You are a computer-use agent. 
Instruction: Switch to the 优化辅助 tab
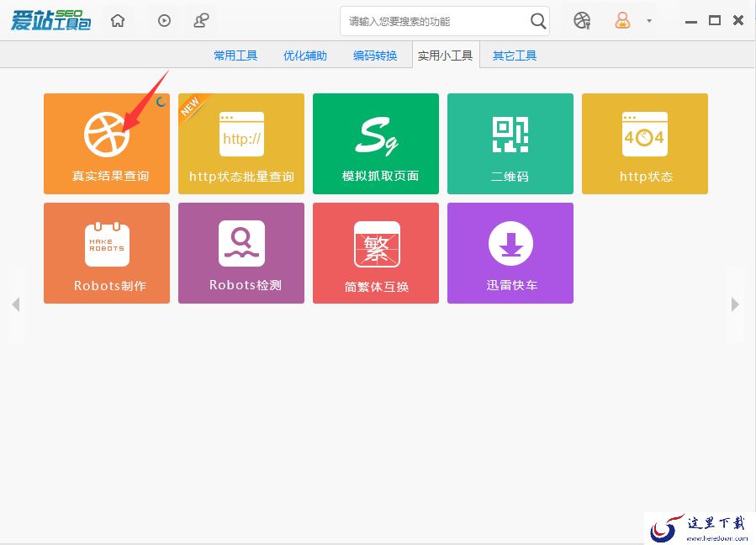(304, 56)
